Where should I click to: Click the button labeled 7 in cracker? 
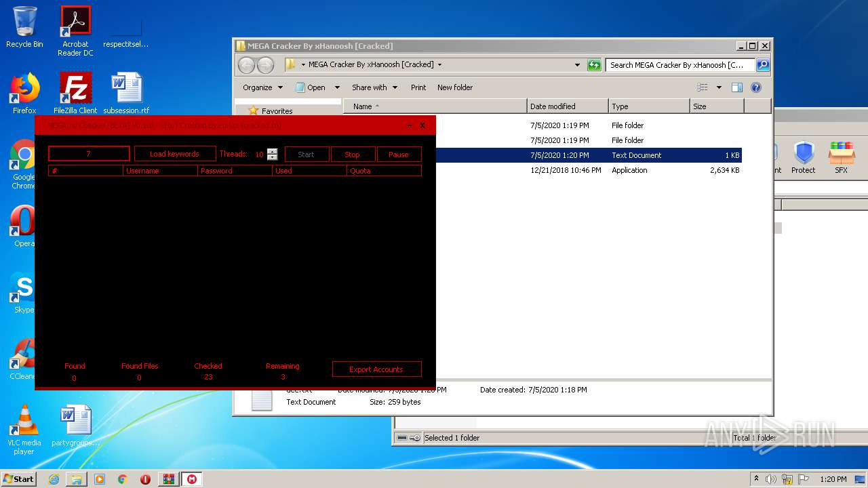coord(89,154)
